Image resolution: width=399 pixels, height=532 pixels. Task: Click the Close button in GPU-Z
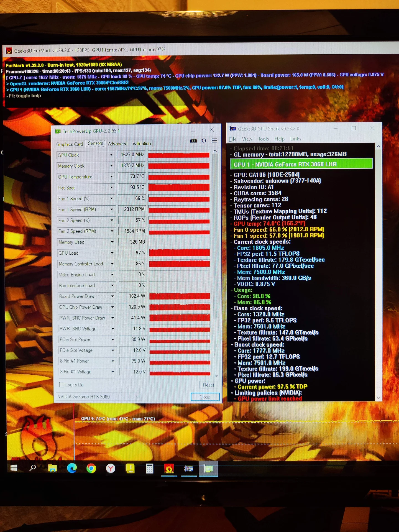205,397
